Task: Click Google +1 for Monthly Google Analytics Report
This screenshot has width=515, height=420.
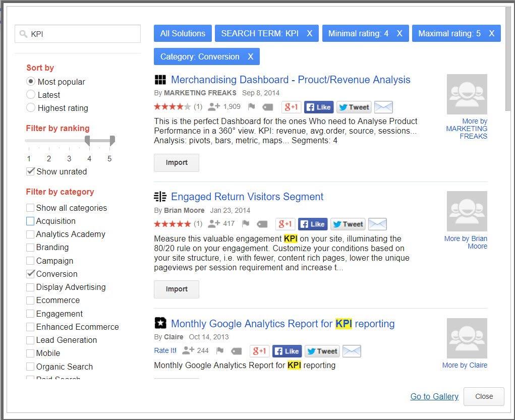Action: pyautogui.click(x=260, y=351)
